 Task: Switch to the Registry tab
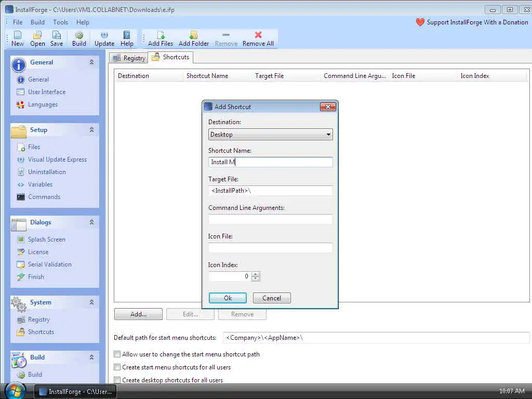tap(129, 58)
